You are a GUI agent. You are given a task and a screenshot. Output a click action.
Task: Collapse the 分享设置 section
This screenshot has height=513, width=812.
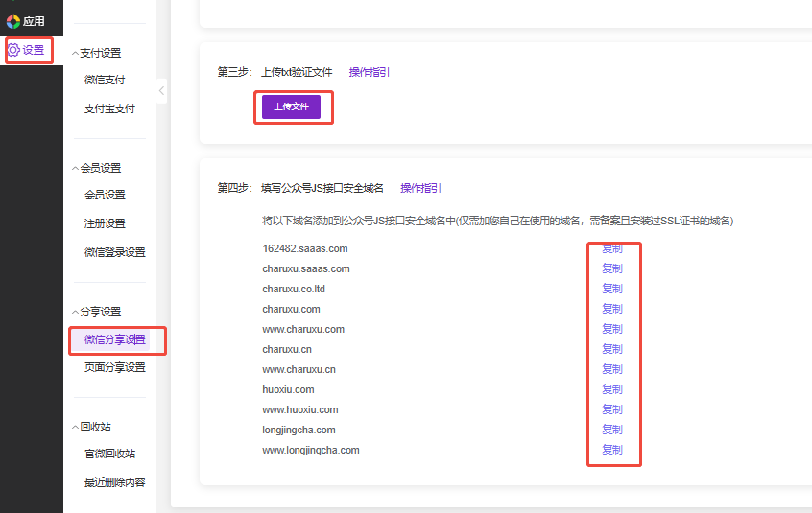77,313
